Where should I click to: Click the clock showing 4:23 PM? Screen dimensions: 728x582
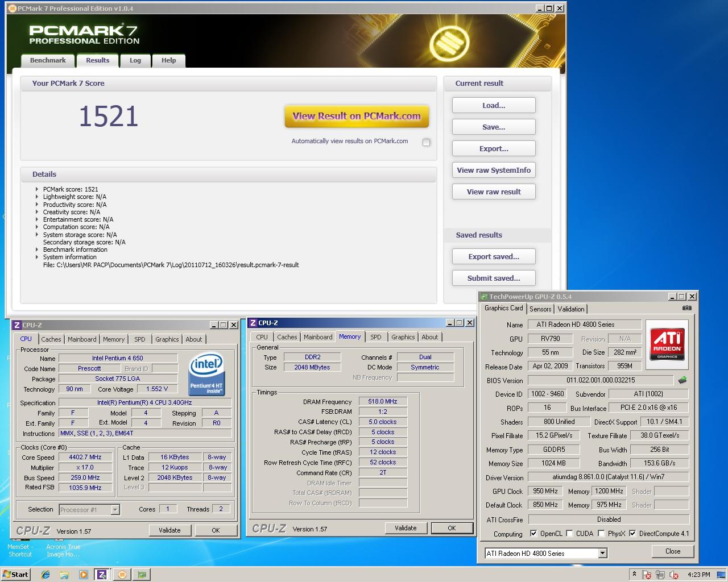698,575
